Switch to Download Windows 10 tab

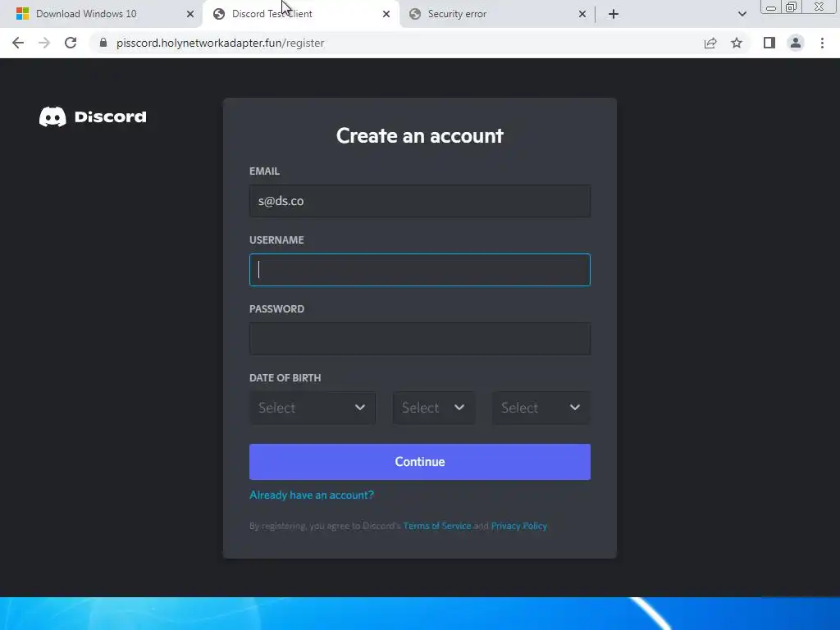tap(101, 14)
